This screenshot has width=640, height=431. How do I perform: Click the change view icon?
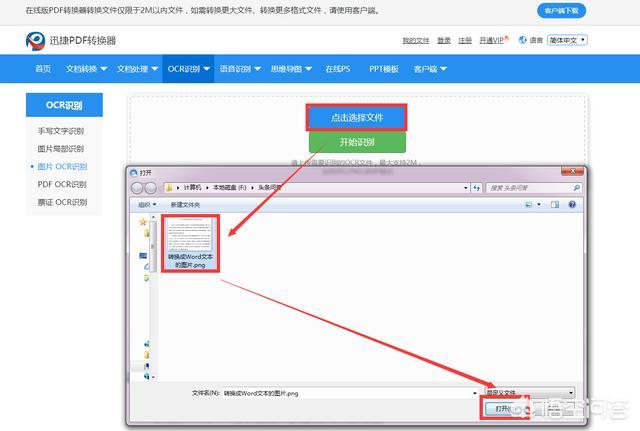pos(529,204)
